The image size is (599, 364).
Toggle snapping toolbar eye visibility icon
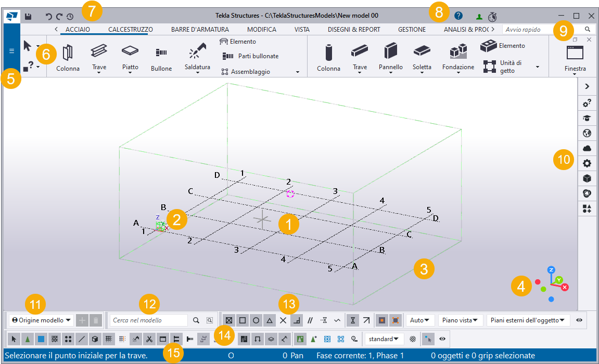tap(579, 320)
